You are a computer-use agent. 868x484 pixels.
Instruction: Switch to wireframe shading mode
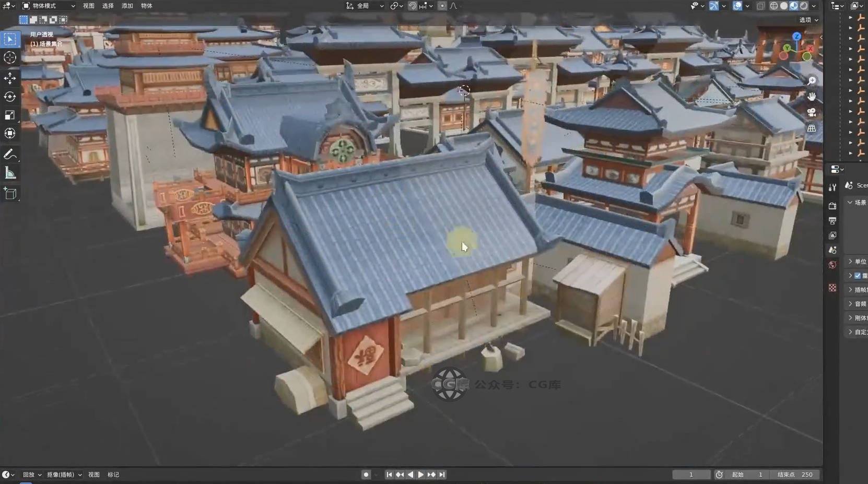click(x=774, y=6)
